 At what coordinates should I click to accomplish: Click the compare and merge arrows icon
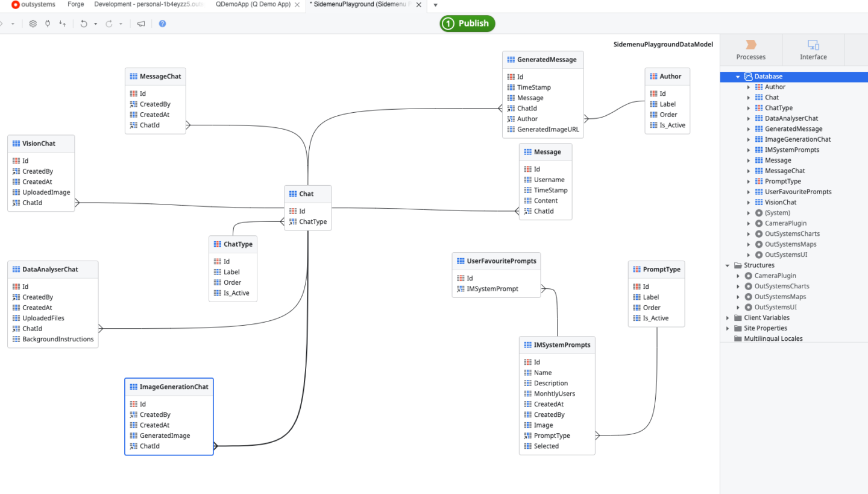pos(63,24)
